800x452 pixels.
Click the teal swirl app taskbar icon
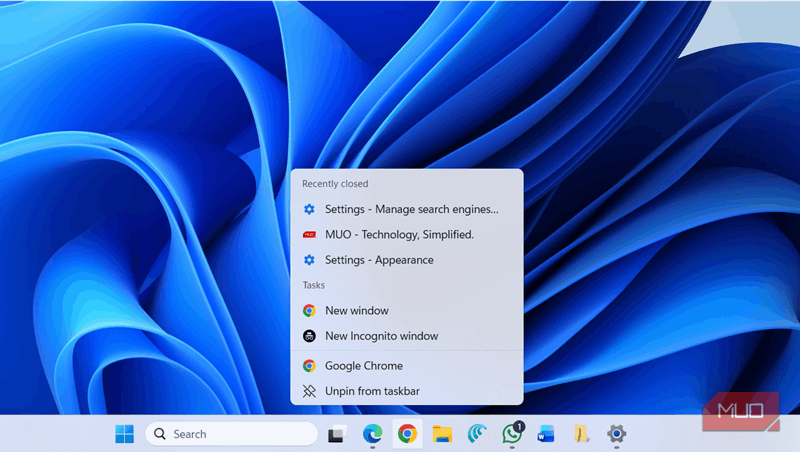tap(477, 434)
